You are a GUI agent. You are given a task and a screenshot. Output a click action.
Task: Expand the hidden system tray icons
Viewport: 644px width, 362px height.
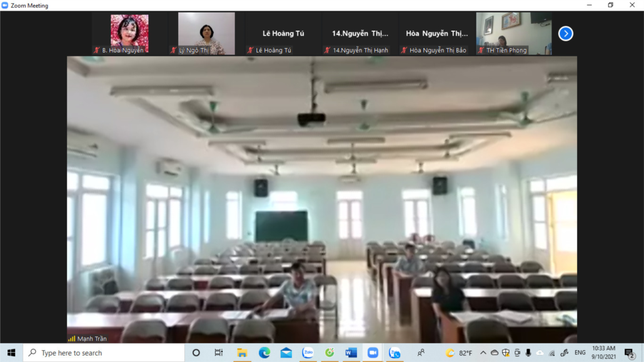point(483,353)
